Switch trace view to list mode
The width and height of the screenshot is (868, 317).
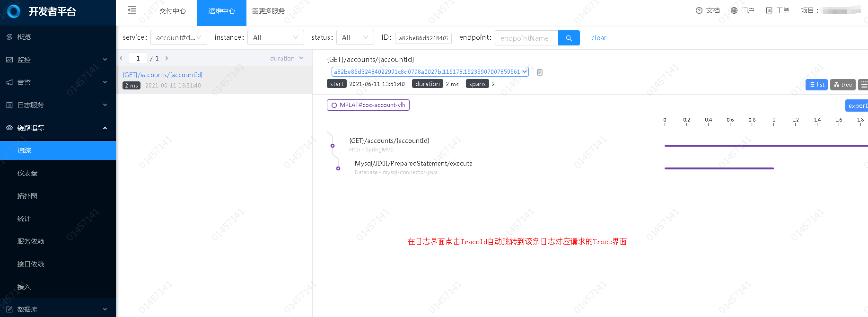(x=816, y=85)
